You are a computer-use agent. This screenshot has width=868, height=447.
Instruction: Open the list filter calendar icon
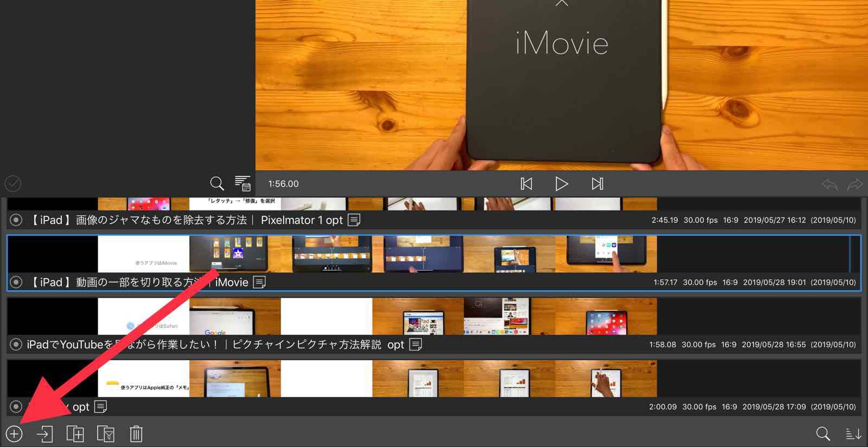coord(242,183)
